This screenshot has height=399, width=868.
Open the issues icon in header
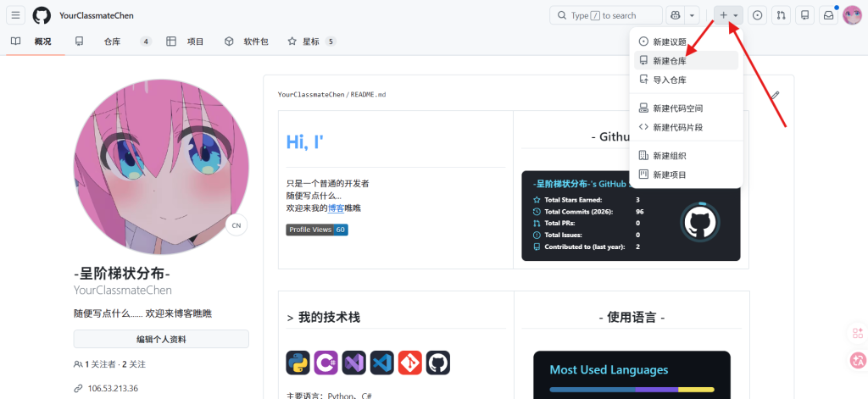(757, 15)
